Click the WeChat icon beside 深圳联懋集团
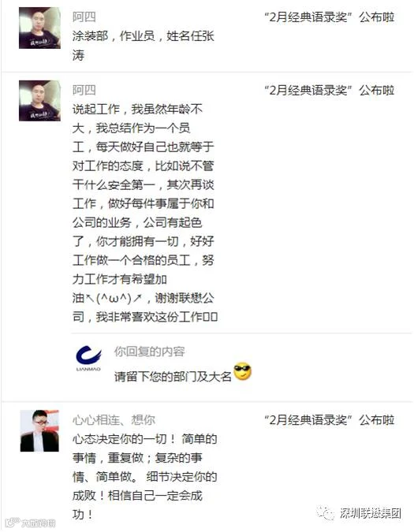 tap(326, 513)
